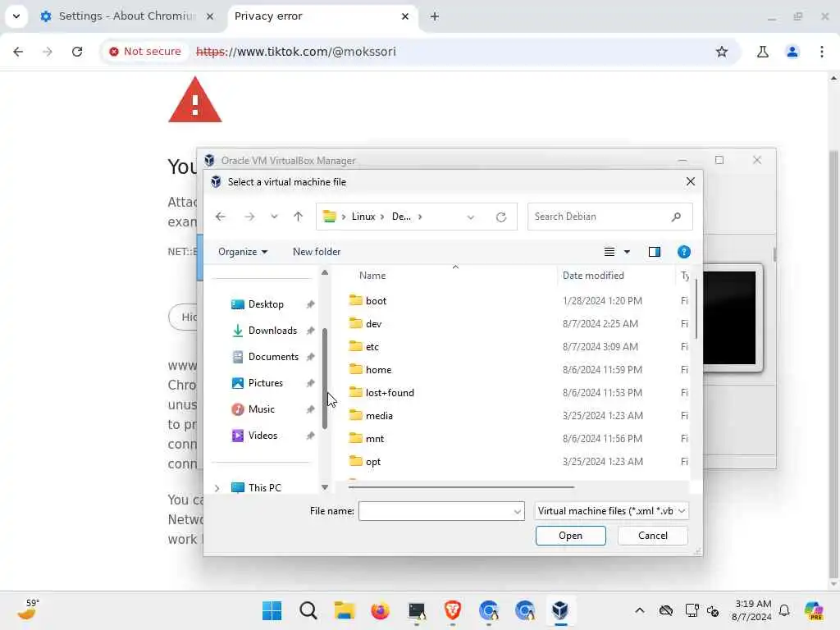Viewport: 840px width, 630px height.
Task: Toggle the preview pane icon
Action: [654, 252]
